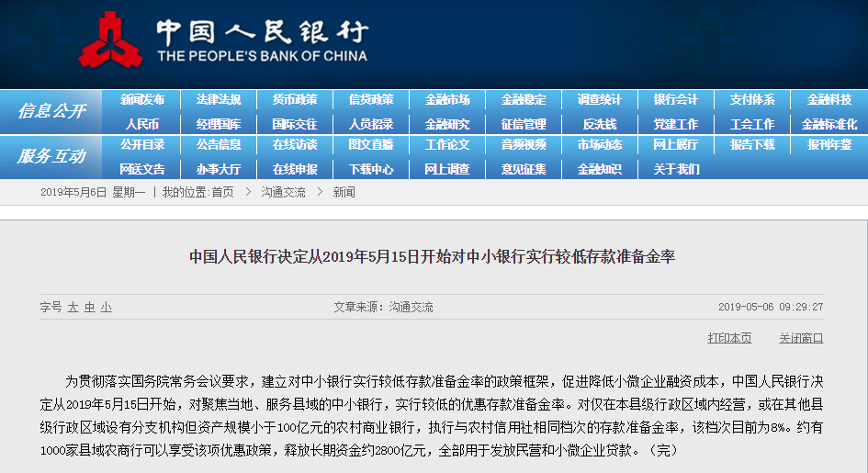Open the 网送文告 menu item
This screenshot has width=868, height=473.
click(x=142, y=169)
